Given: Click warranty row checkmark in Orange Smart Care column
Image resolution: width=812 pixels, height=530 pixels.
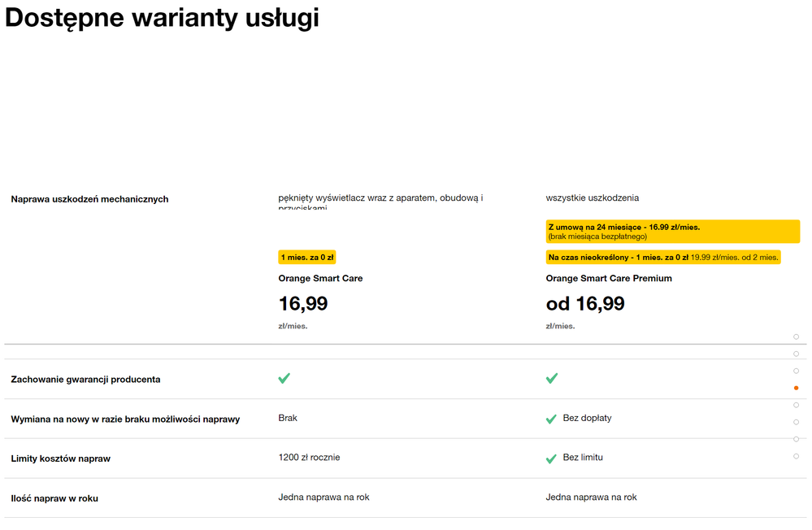Looking at the screenshot, I should (284, 378).
